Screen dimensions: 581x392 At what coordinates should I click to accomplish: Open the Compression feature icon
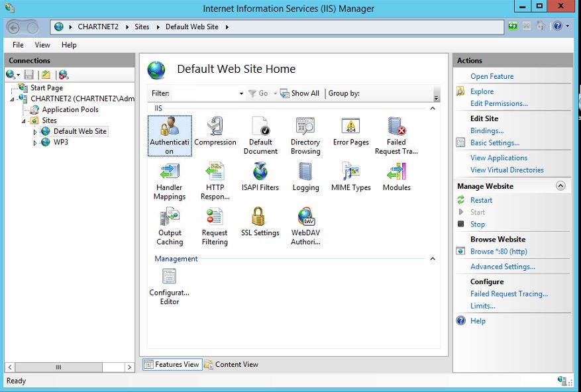tap(215, 132)
